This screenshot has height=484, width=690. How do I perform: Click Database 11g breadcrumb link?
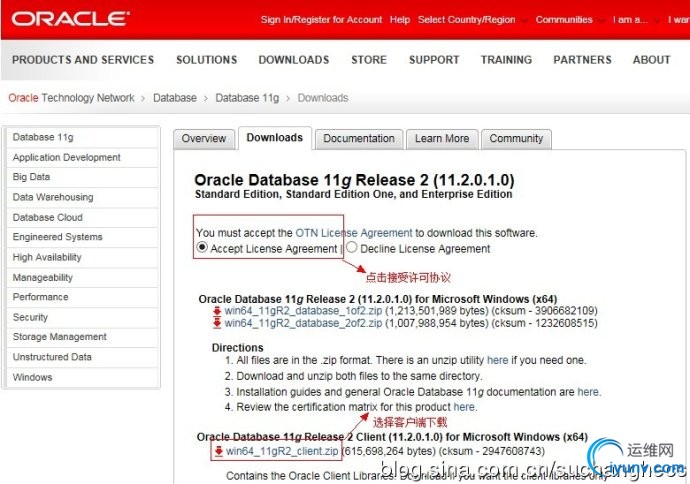tap(247, 98)
